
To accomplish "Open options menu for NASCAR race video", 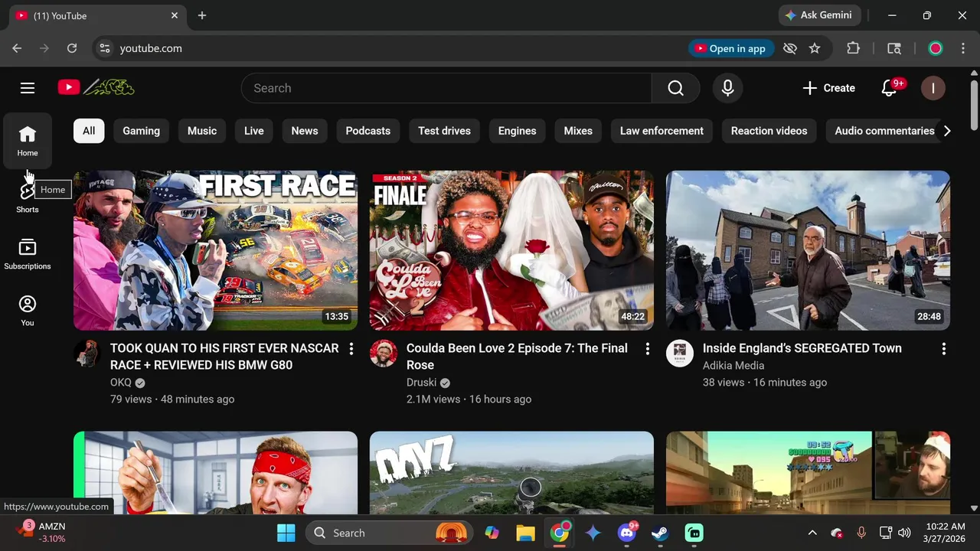I will [x=351, y=349].
